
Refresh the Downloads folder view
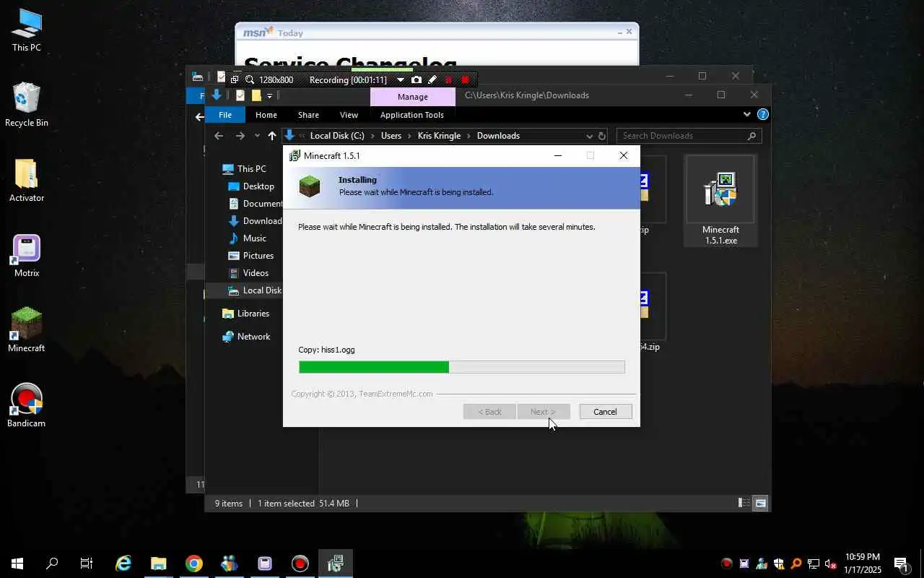(601, 136)
